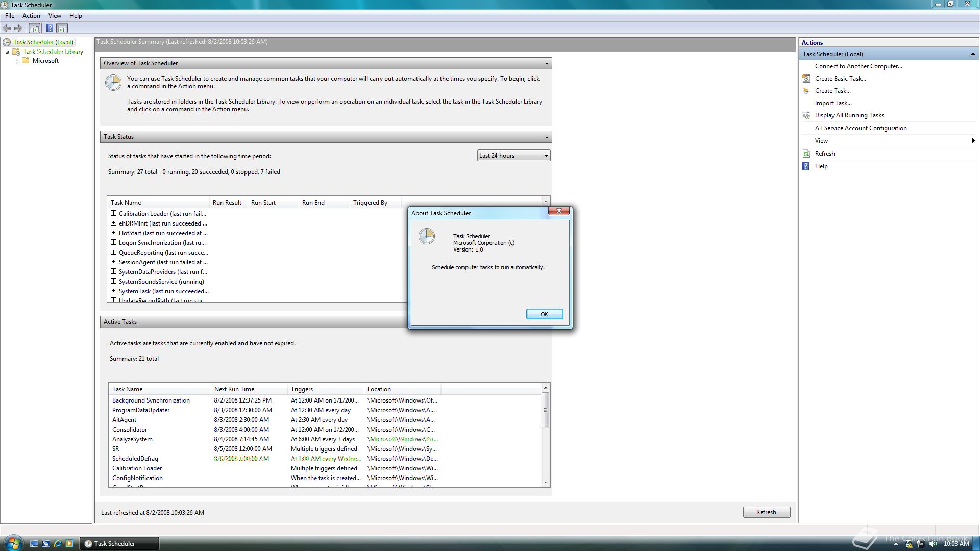Click the volume icon in system tray
Image resolution: width=980 pixels, height=551 pixels.
point(933,544)
